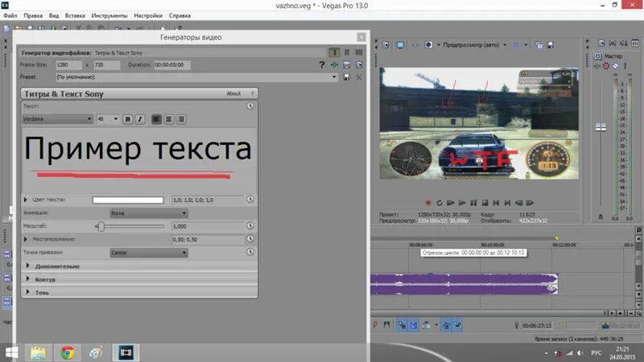Viewport: 644px width, 362px height.
Task: Open the font size 48 dropdown
Action: [108, 119]
